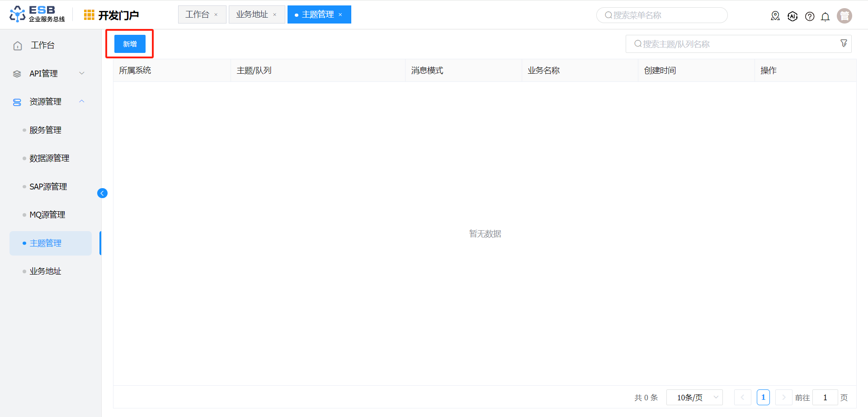The width and height of the screenshot is (868, 417).
Task: Close the 业务地址 tab
Action: tap(274, 15)
